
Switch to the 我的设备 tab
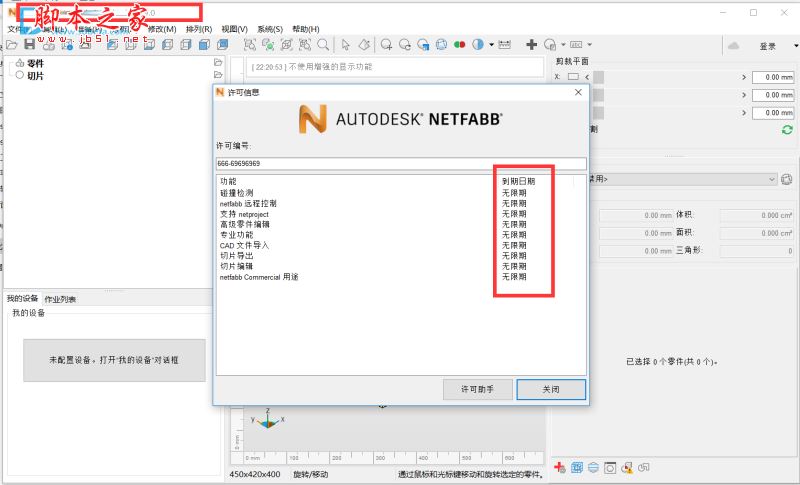coord(22,298)
